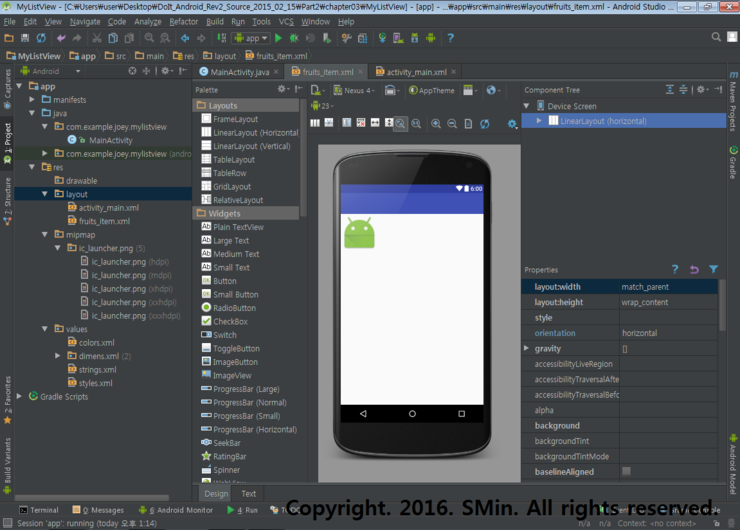The image size is (740, 530).
Task: Click Properties help question mark icon
Action: tap(675, 269)
